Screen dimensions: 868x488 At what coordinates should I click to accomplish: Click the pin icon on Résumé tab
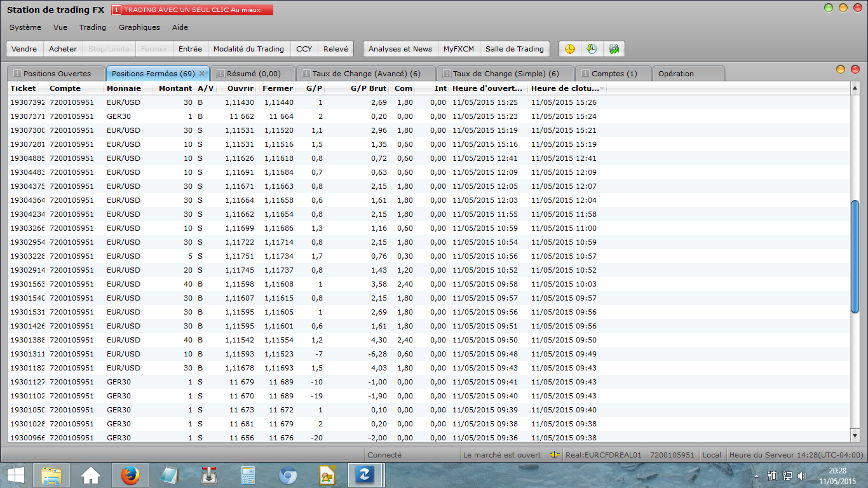[x=220, y=74]
